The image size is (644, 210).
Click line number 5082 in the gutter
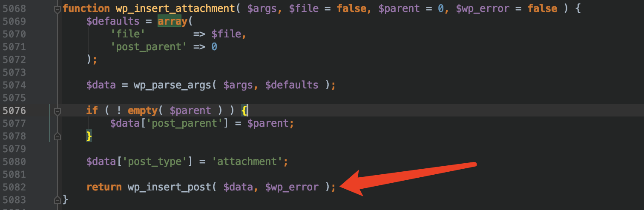coord(14,187)
